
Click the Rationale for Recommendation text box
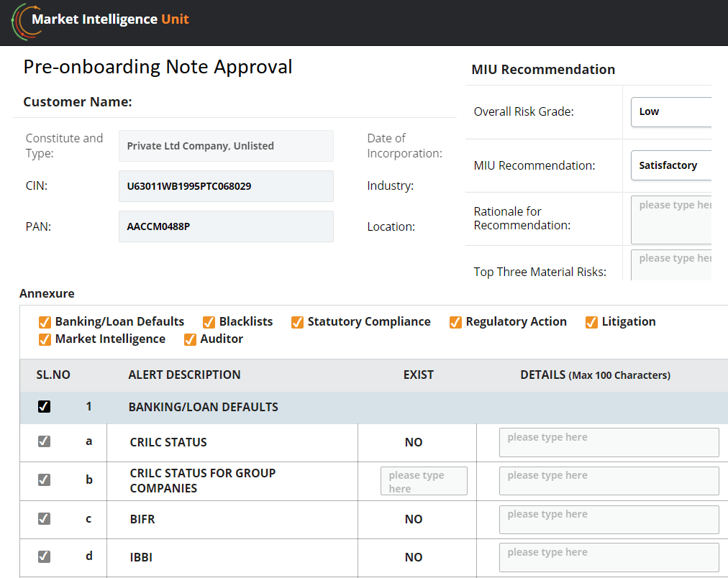pos(670,219)
